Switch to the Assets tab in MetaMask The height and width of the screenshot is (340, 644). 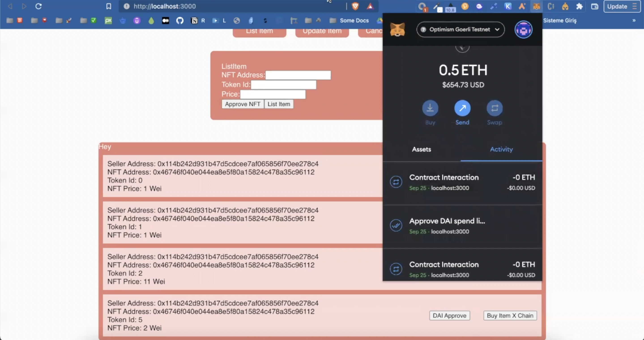[x=421, y=149]
